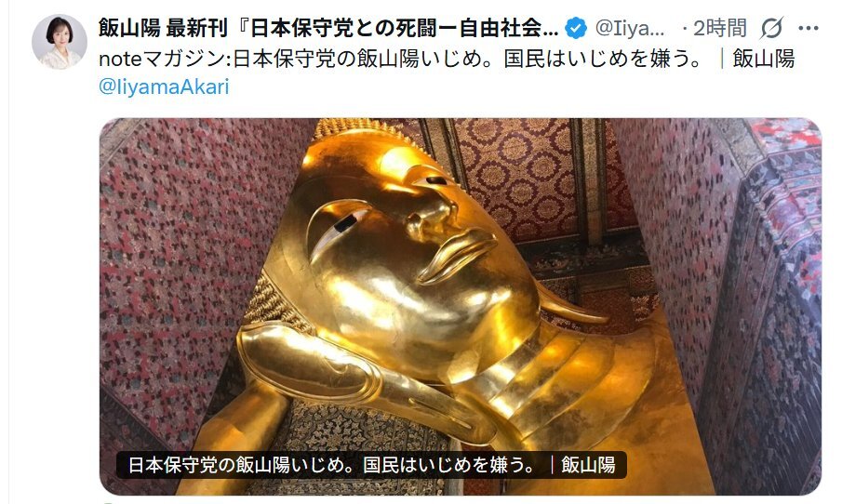Open the three-dot more options menu

[809, 28]
